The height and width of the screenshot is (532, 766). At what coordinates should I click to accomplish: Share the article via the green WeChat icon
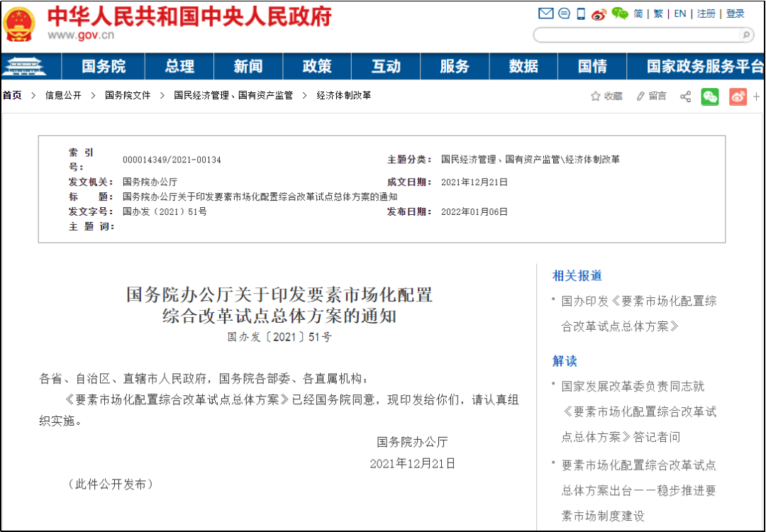711,96
